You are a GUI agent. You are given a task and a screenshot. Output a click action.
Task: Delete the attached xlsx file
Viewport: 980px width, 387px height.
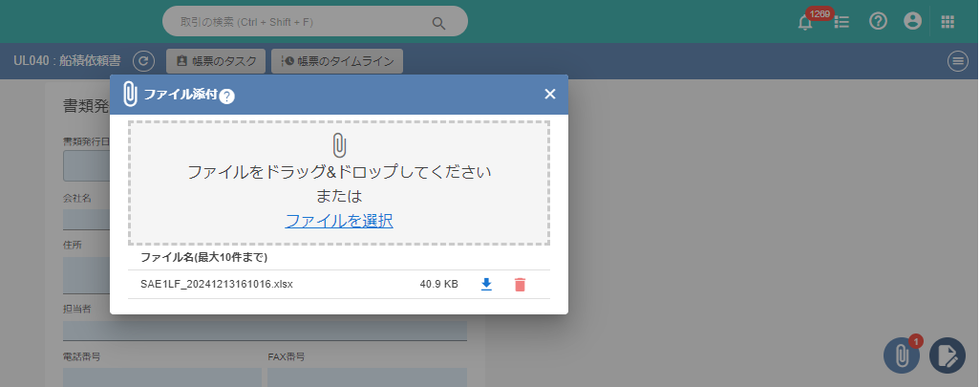(520, 284)
